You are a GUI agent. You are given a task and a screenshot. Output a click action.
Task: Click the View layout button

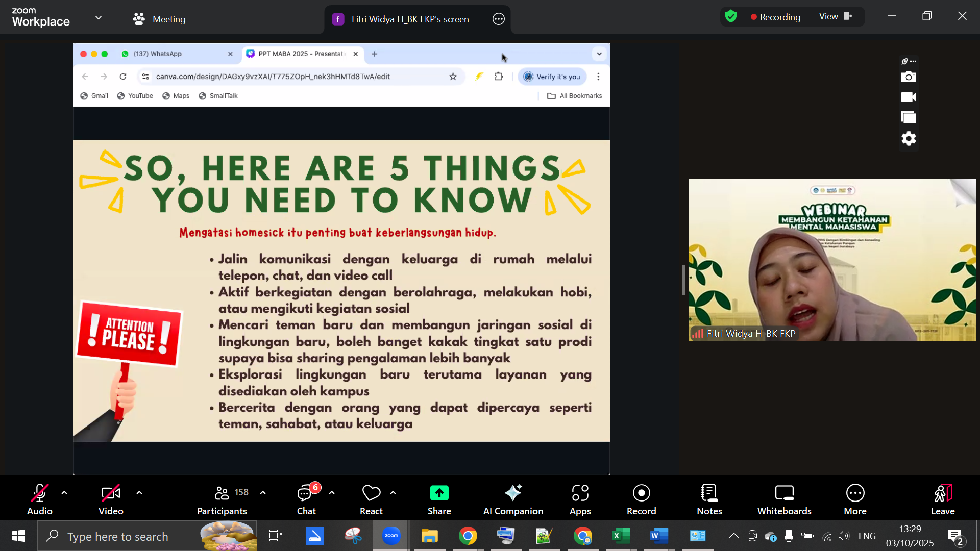pos(836,16)
